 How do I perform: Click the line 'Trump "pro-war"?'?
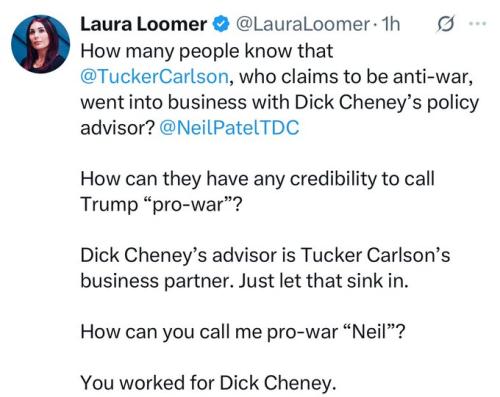(161, 204)
